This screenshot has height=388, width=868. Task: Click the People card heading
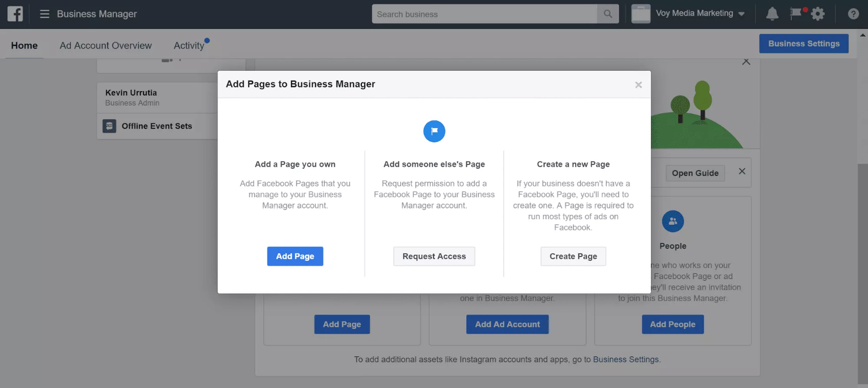pos(673,246)
